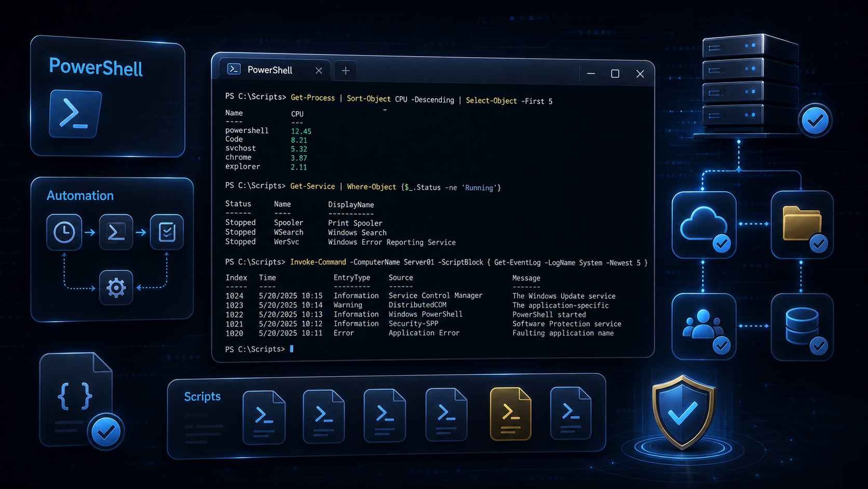This screenshot has width=868, height=489.
Task: Click the Service Control Manager source
Action: tap(436, 295)
